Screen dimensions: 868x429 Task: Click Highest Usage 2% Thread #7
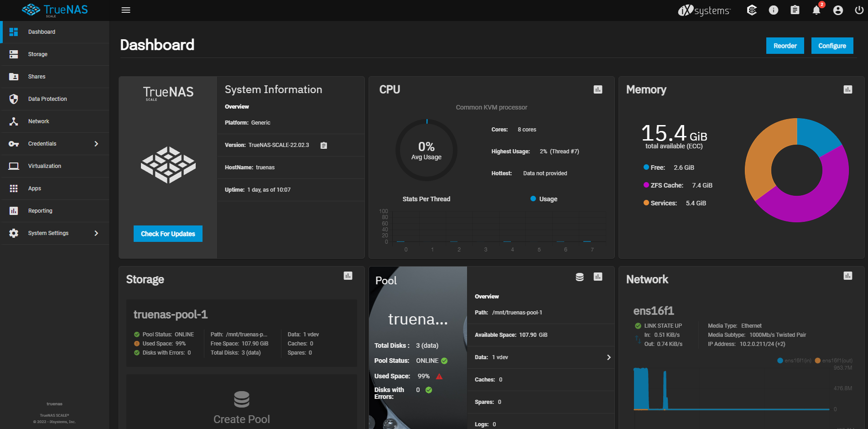pyautogui.click(x=535, y=152)
